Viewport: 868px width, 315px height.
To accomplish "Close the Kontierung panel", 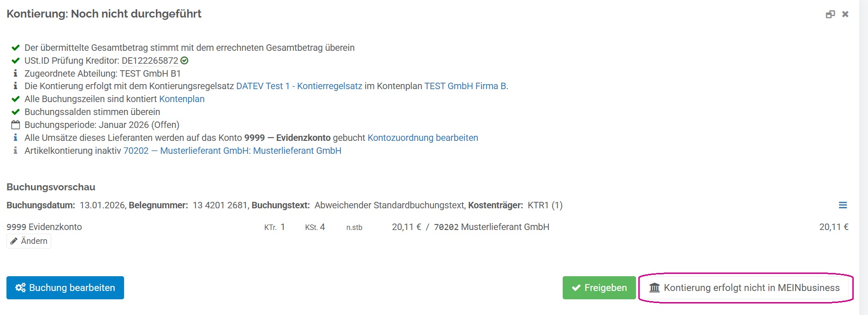I will click(845, 14).
